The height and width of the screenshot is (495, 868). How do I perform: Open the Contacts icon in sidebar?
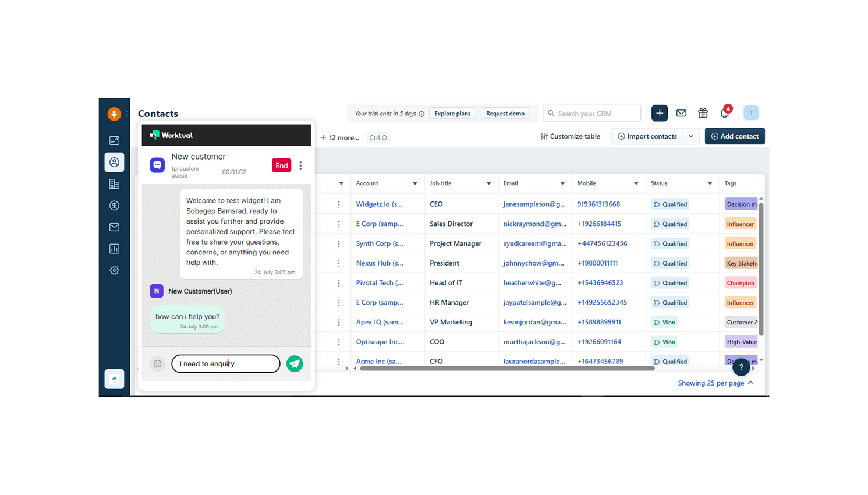pyautogui.click(x=114, y=162)
